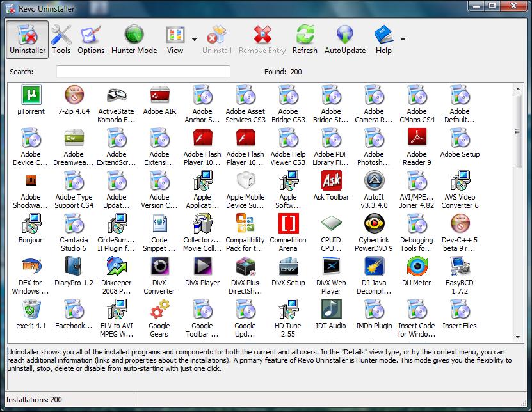Click the list scrollbar down arrow
Screen dimensions: 532x412
(x=518, y=337)
